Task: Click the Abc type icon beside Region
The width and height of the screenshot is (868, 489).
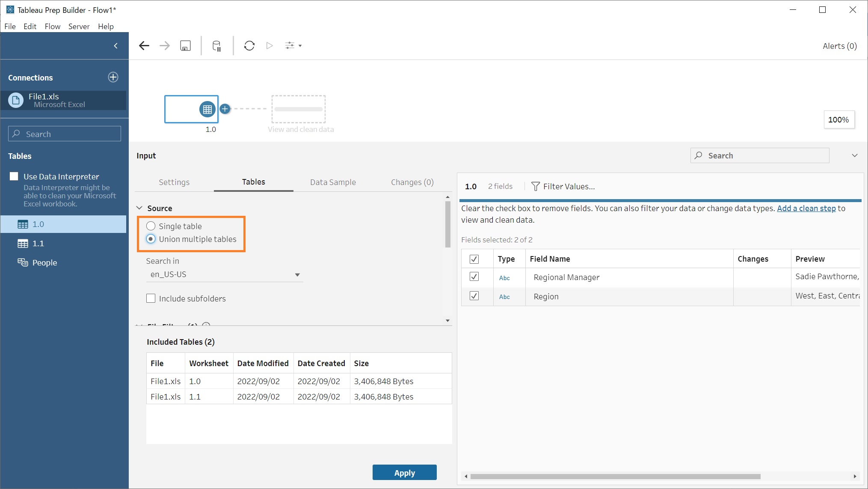Action: [504, 296]
